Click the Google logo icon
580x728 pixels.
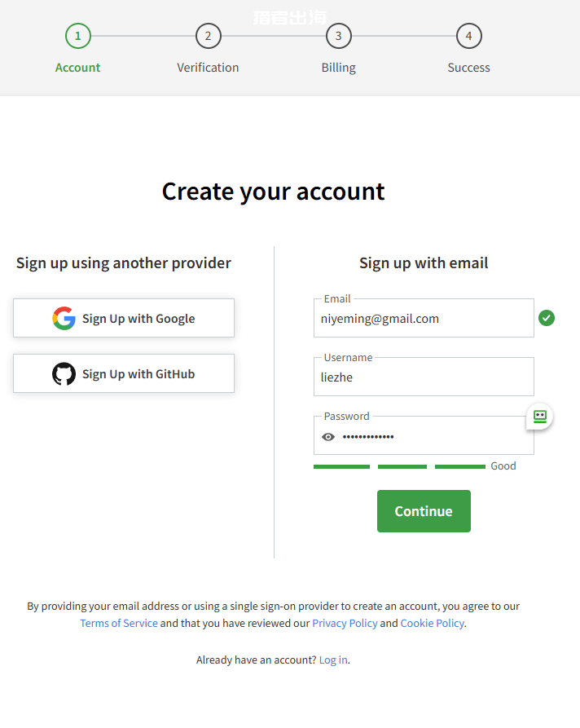(64, 318)
